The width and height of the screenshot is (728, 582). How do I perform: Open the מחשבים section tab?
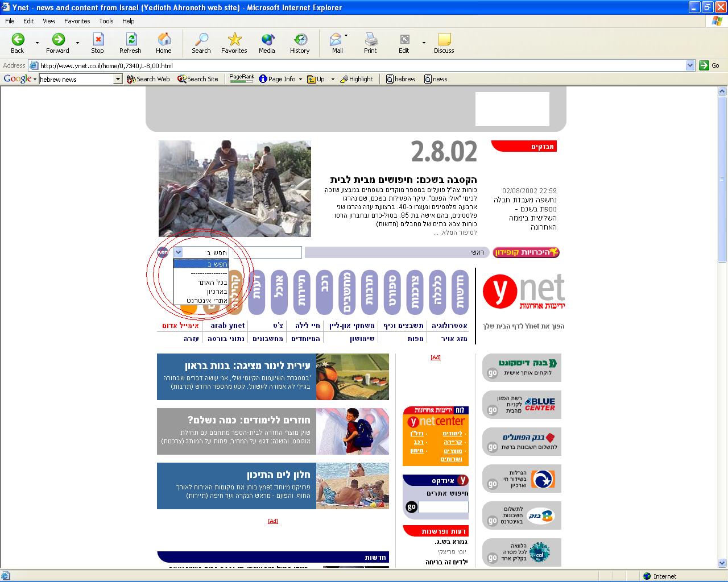(347, 292)
